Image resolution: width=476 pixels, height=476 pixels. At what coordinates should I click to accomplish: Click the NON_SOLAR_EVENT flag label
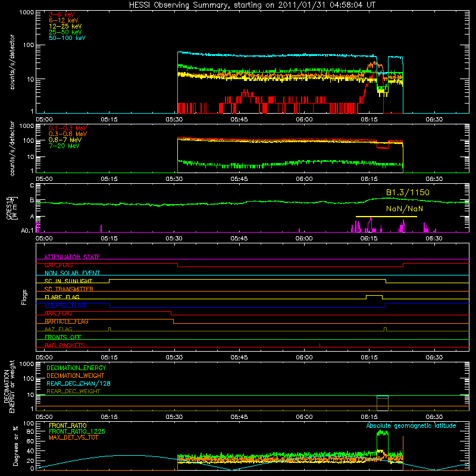pyautogui.click(x=72, y=273)
